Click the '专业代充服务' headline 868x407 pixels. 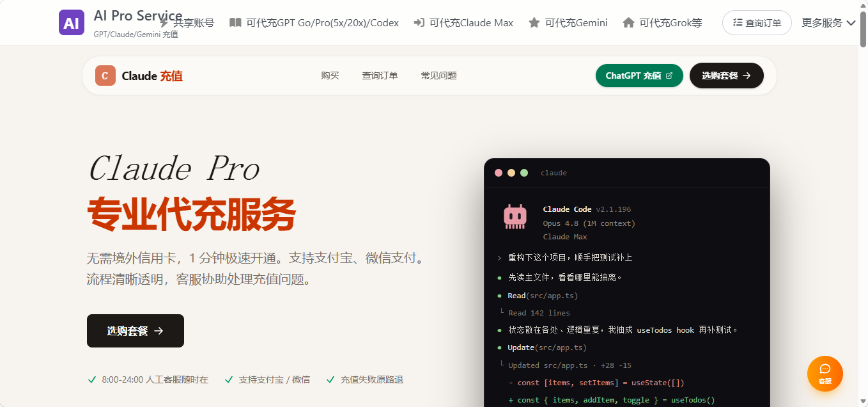pyautogui.click(x=191, y=214)
